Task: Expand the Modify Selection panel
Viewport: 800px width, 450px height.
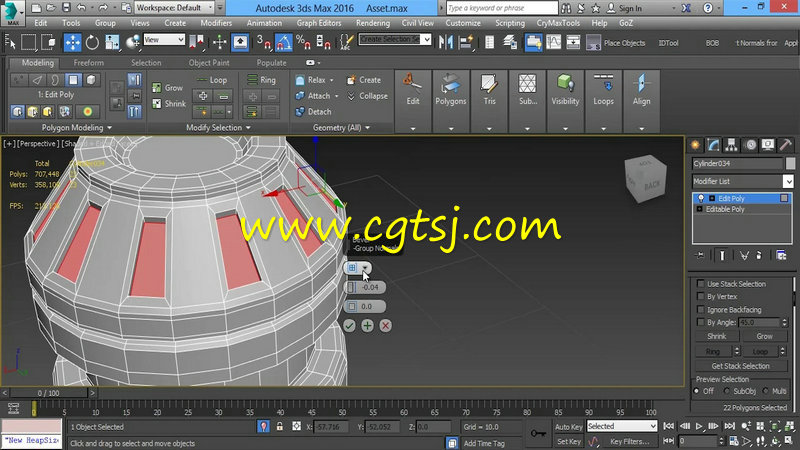Action: [218, 128]
